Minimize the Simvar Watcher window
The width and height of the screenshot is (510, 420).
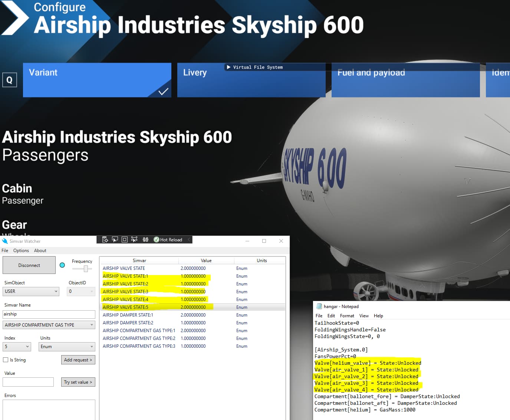[x=247, y=241]
